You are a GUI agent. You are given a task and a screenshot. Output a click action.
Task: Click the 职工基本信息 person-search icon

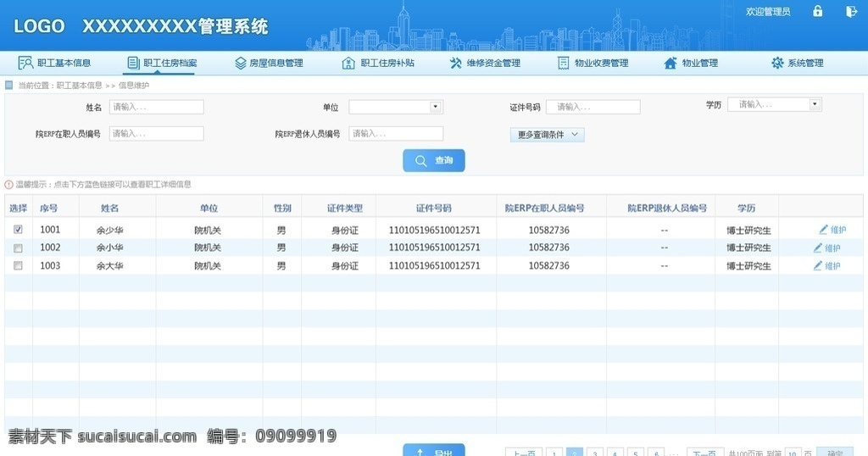coord(25,63)
